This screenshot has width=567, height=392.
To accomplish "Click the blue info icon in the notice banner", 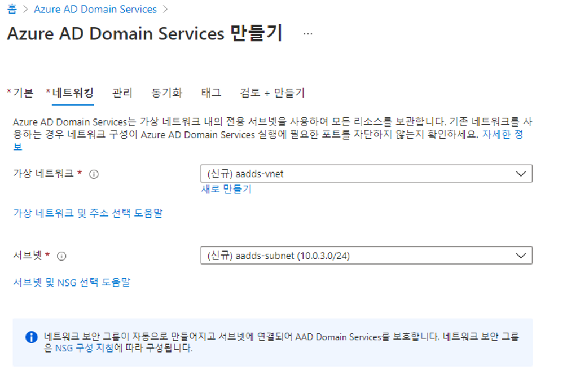I will (x=32, y=337).
